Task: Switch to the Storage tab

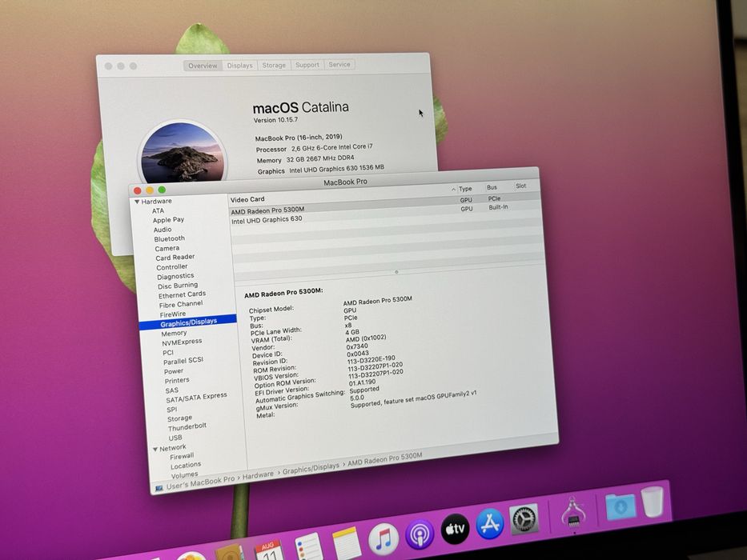Action: [274, 65]
